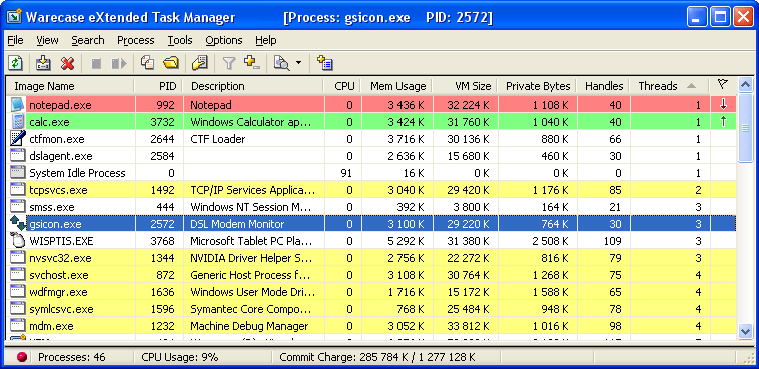Click the Commit Charge status bar entry
Viewport: 759px width, 369px height.
click(x=378, y=357)
